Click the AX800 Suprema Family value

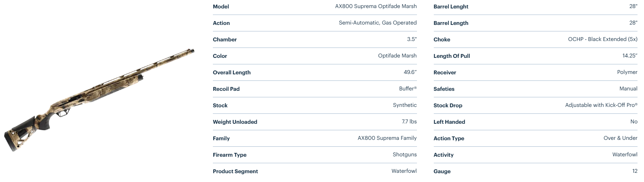(x=387, y=138)
